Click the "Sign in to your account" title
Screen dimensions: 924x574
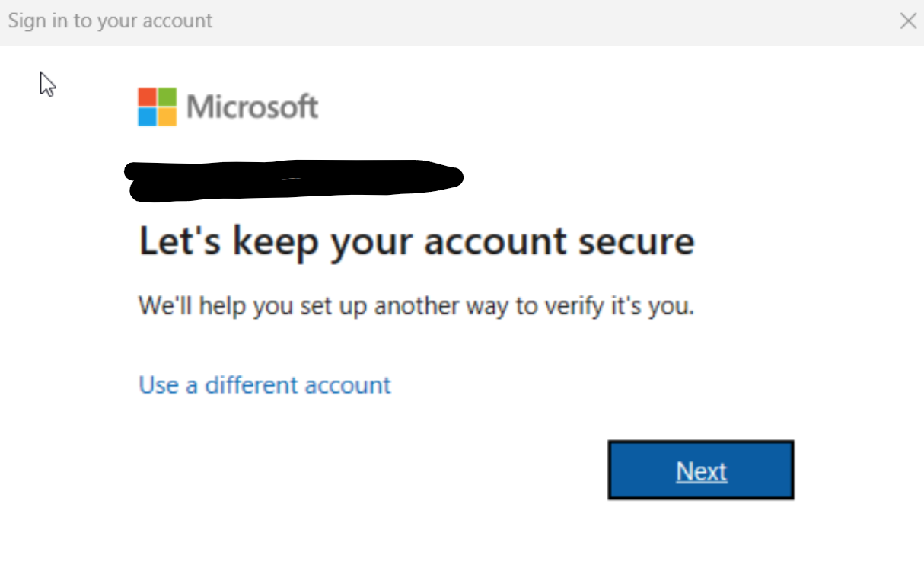tap(110, 21)
